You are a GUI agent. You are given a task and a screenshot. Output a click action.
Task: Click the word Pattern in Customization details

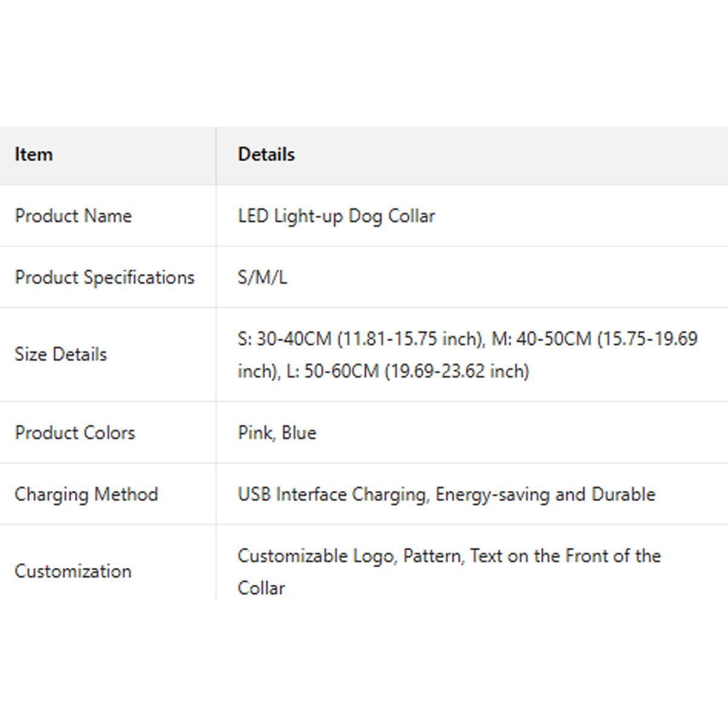pos(431,556)
